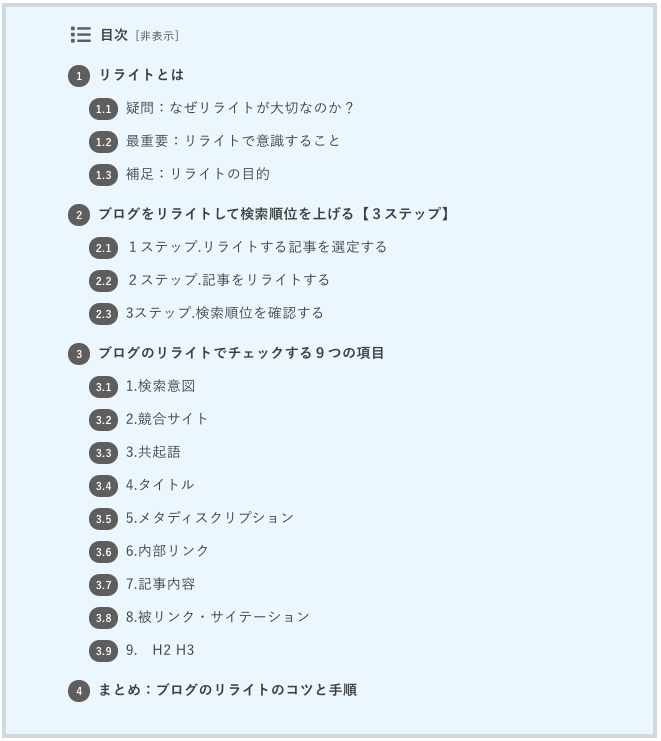
Task: Open 補足:リライトの目的 link
Action: 198,174
